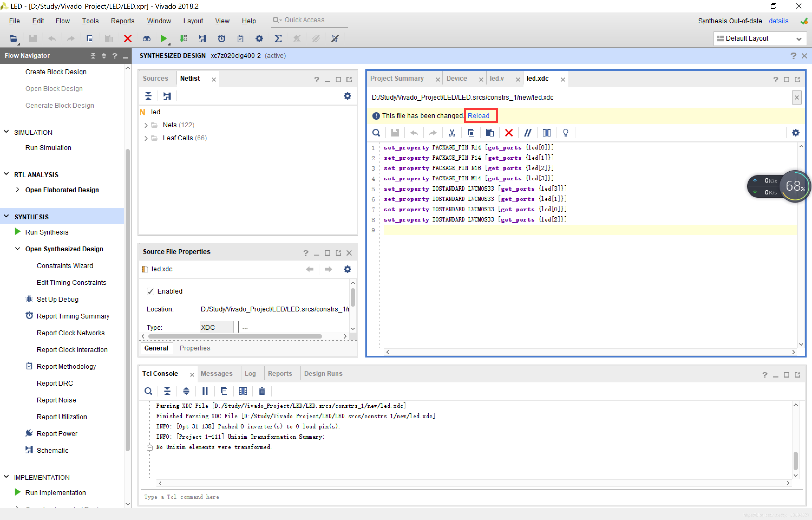Viewport: 812px width, 520px height.
Task: Collapse the Open Synthesized Design section
Action: click(x=18, y=249)
